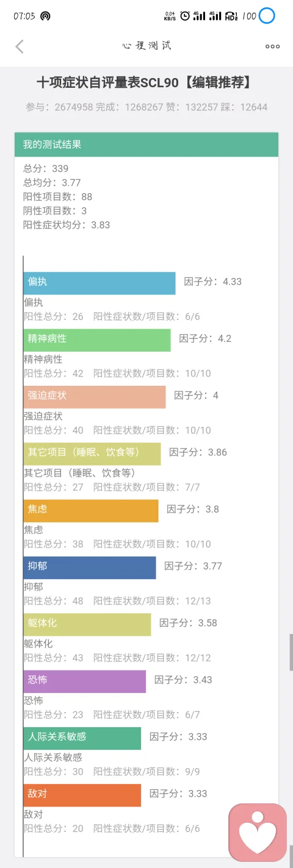
Task: Select the 恐怖 purple bar
Action: [85, 681]
